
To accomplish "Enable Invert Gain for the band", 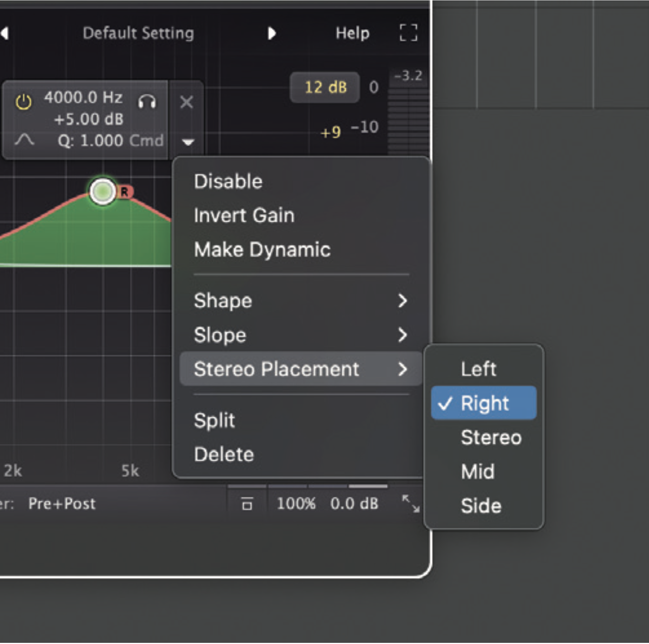I will 244,215.
